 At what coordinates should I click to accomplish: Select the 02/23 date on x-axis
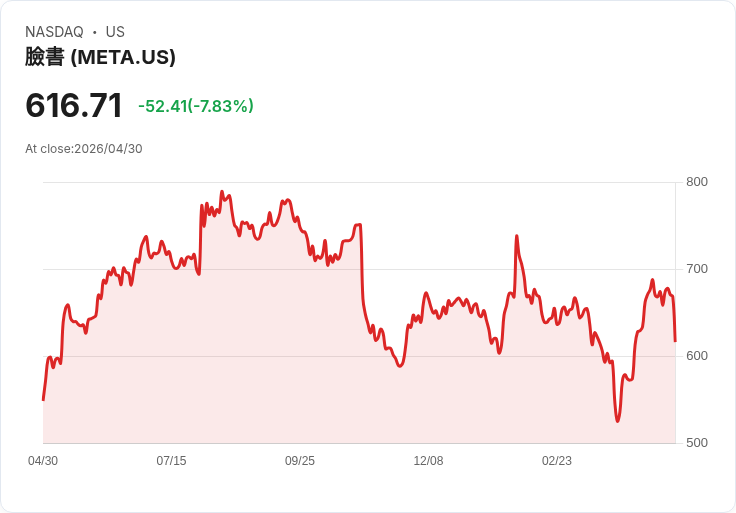point(557,461)
